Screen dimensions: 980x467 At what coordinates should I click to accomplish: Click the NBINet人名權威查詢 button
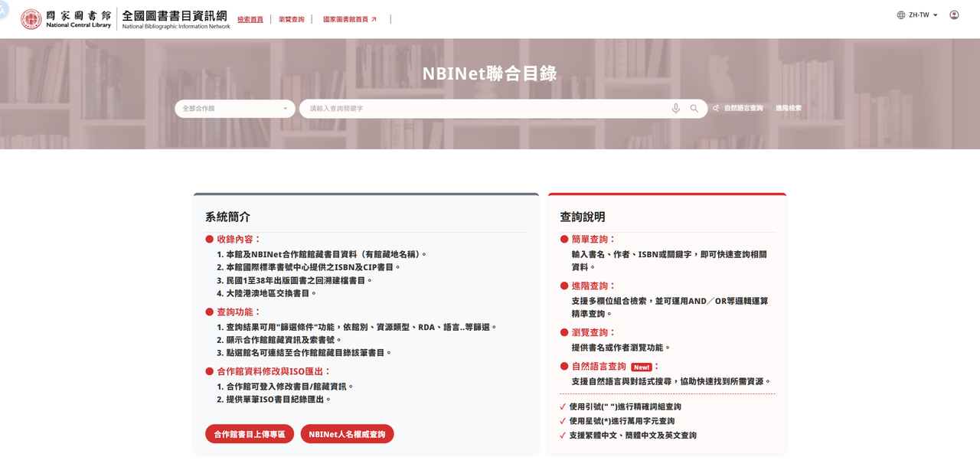coord(347,434)
